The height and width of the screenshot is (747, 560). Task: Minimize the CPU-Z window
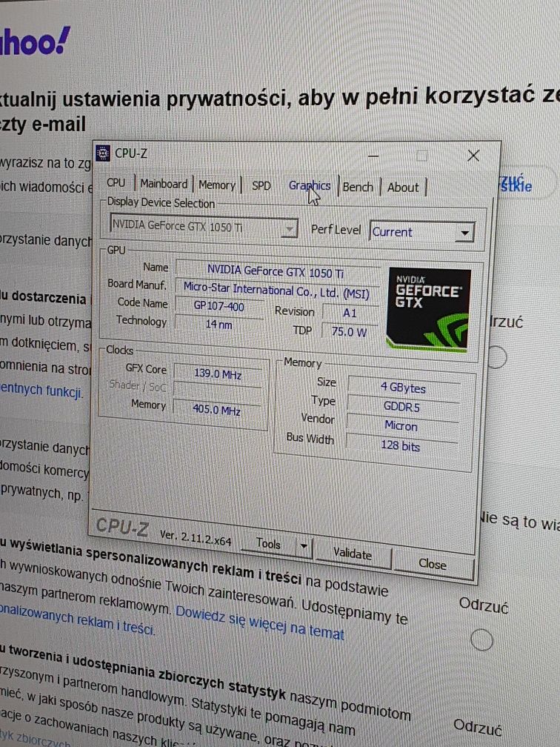pos(373,156)
